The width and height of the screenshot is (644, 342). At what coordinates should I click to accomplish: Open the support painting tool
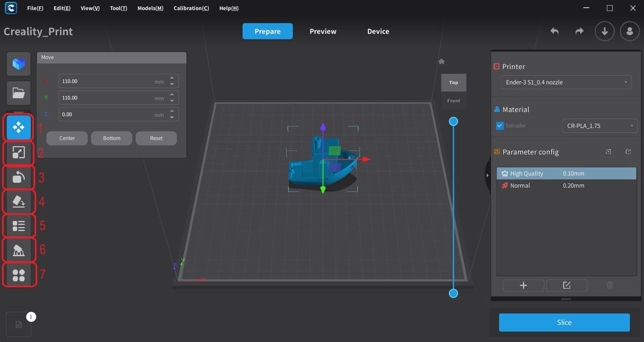click(18, 250)
